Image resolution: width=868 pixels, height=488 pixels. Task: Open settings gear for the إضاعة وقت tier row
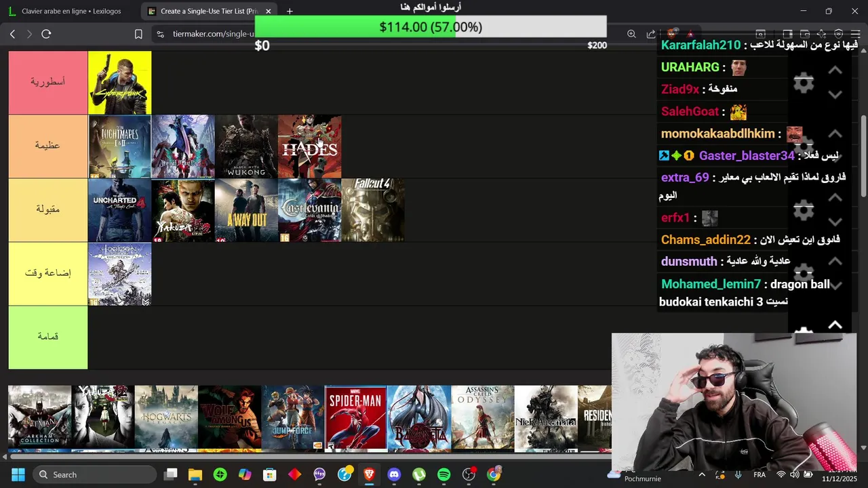804,273
